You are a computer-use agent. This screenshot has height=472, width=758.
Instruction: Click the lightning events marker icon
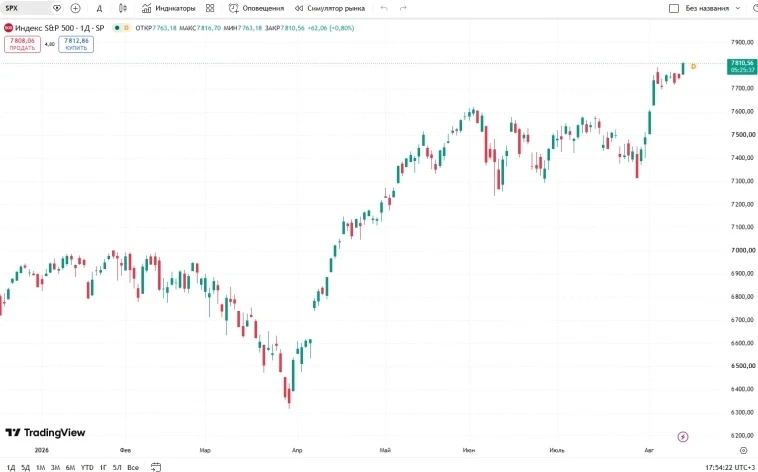(683, 437)
